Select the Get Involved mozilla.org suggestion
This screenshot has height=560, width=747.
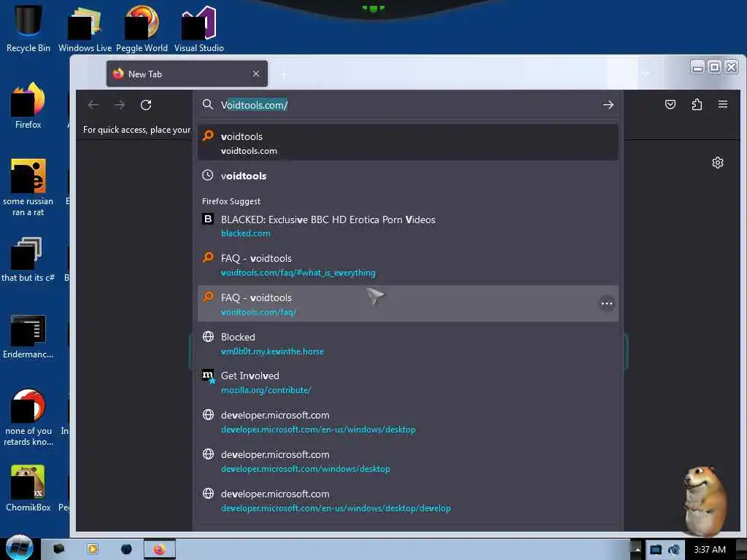408,382
